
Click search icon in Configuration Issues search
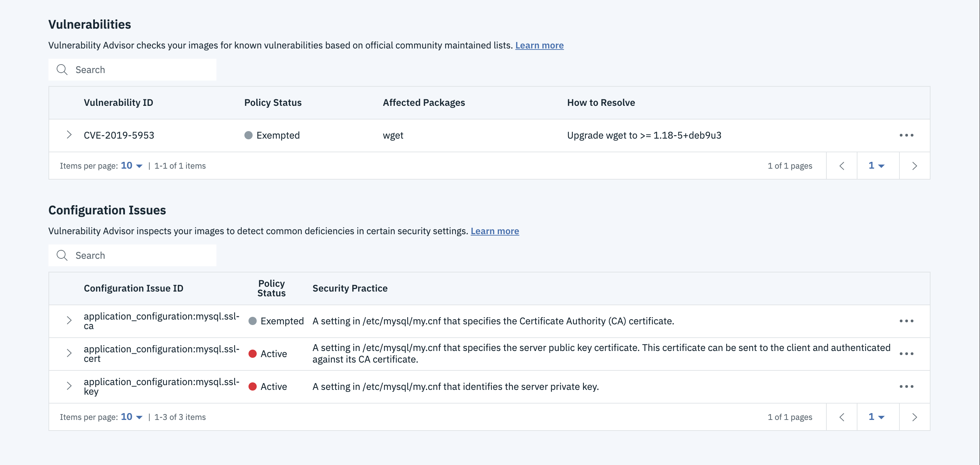[62, 255]
